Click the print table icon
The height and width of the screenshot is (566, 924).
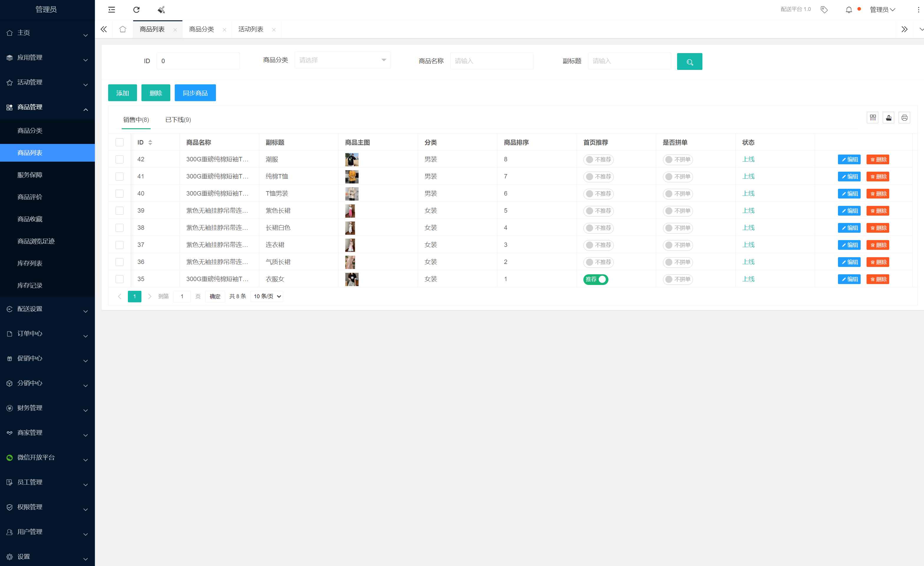tap(904, 118)
